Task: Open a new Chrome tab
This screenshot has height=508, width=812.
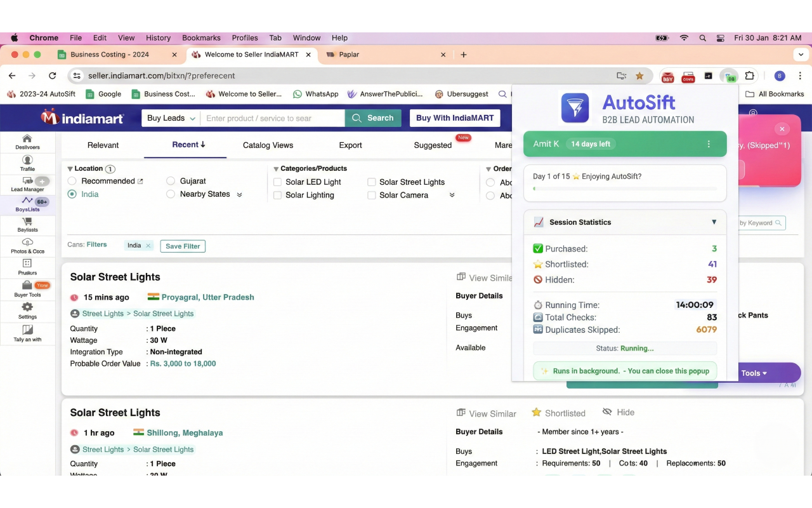Action: (464, 55)
